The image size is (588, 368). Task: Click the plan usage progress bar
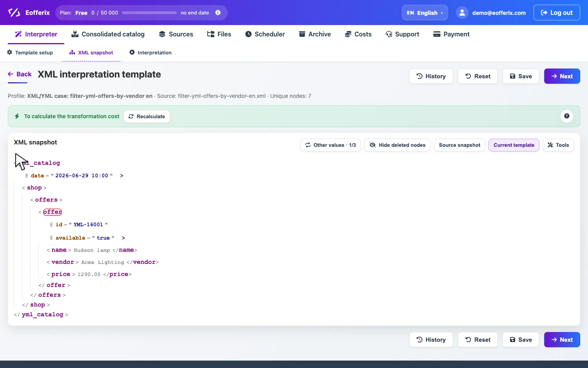tap(149, 13)
